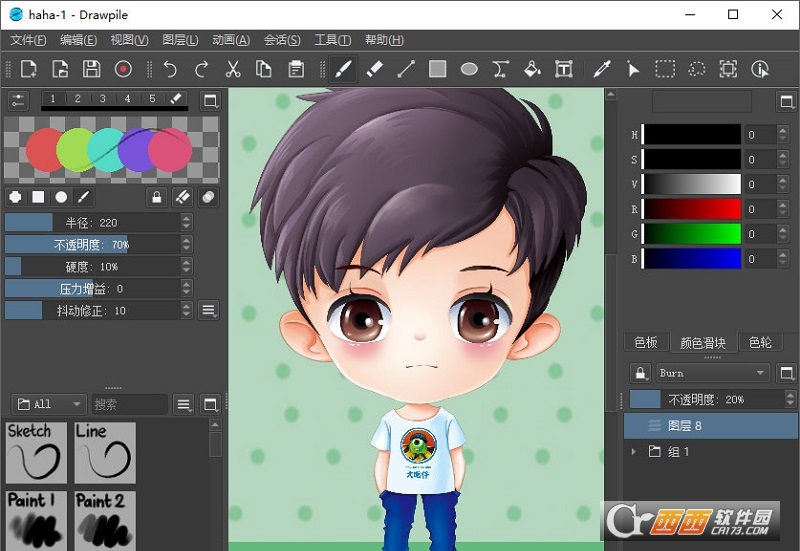Select the inspector tool icon

[x=760, y=69]
